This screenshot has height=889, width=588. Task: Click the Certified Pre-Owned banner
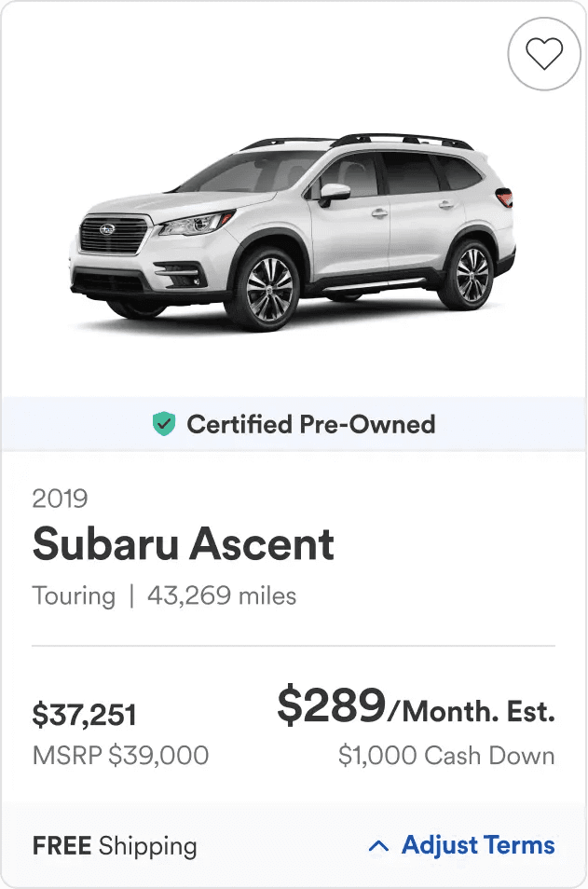click(x=294, y=424)
